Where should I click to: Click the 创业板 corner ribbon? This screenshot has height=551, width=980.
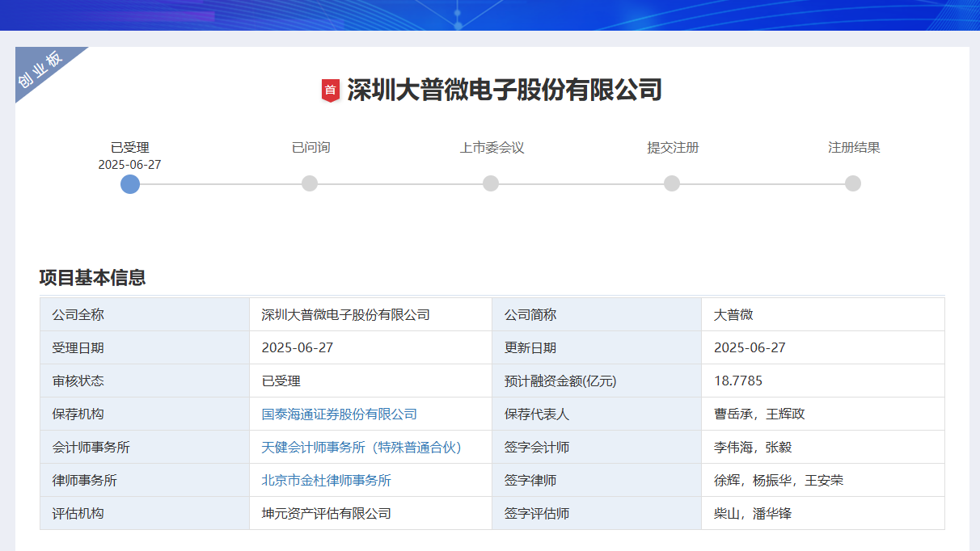42,72
